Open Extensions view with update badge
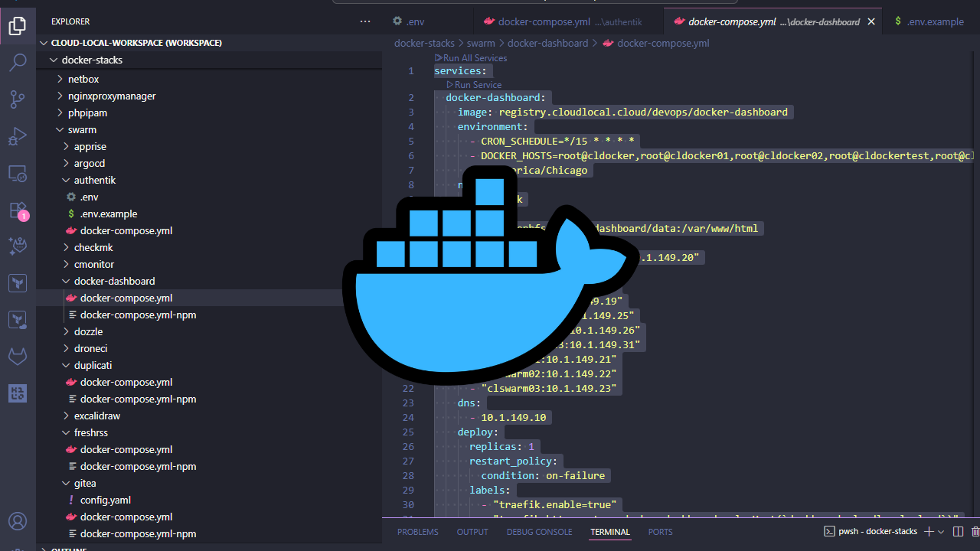This screenshot has height=551, width=980. point(18,210)
